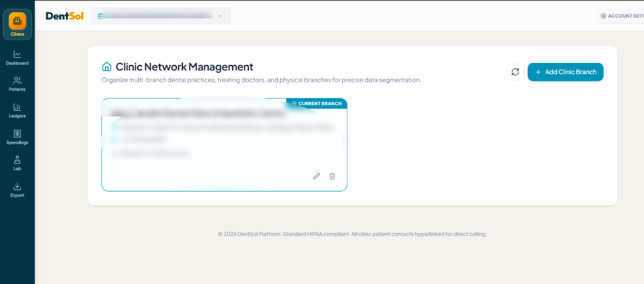The width and height of the screenshot is (644, 284).
Task: Expand the clinic selector dropdown
Action: [160, 16]
